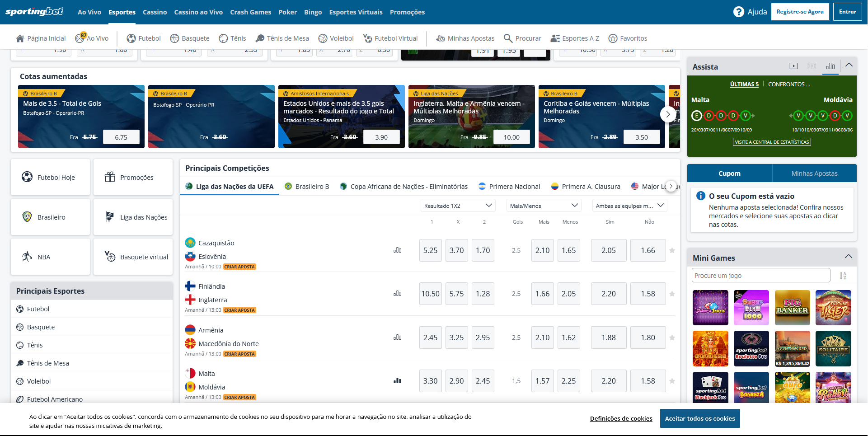868x436 pixels.
Task: Click the Entrar login button
Action: click(x=847, y=12)
